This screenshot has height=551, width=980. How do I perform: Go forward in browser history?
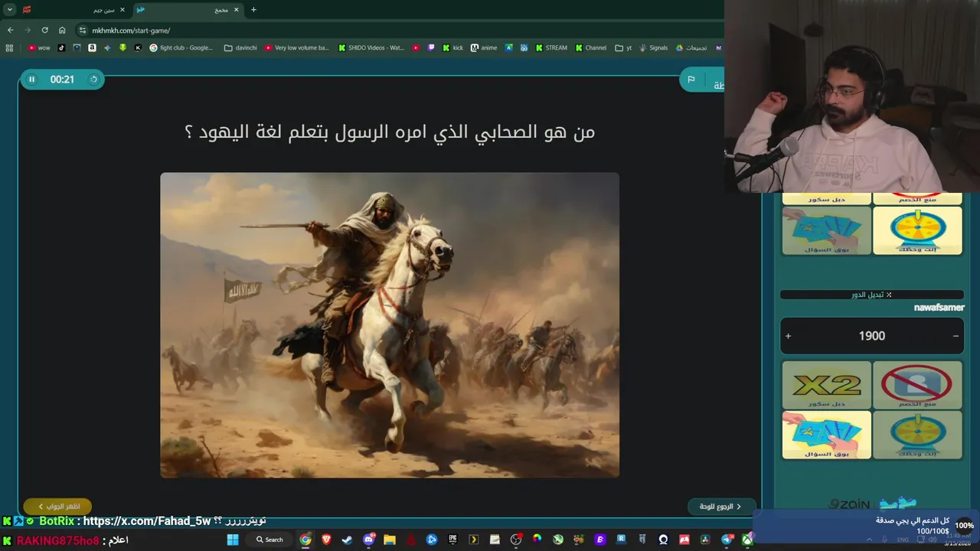28,30
